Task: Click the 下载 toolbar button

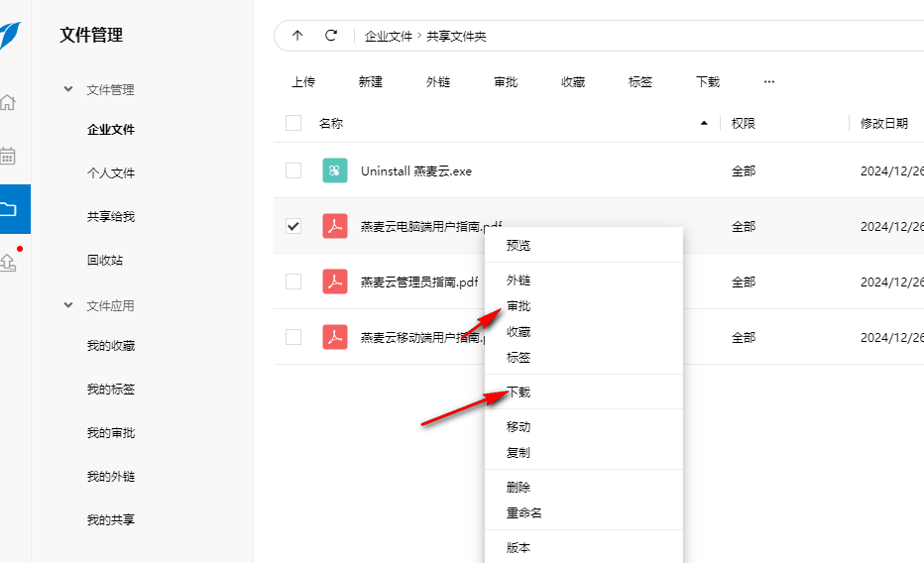Action: click(x=708, y=82)
